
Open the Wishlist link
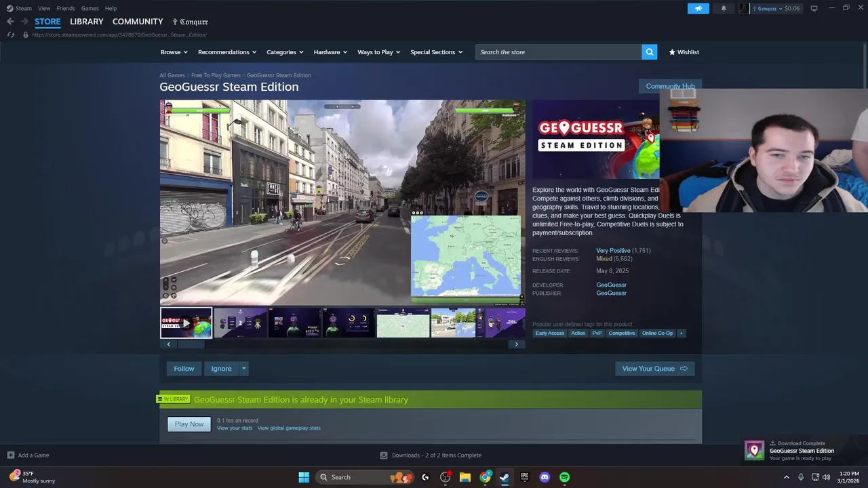[684, 52]
